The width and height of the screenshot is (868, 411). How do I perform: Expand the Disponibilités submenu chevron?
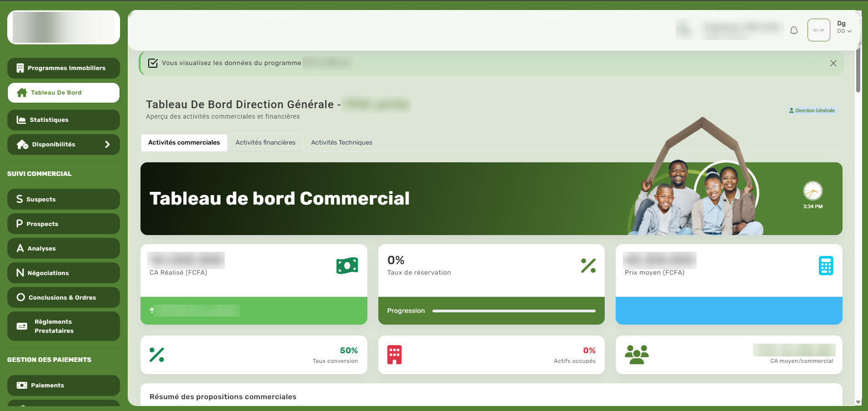click(x=107, y=144)
